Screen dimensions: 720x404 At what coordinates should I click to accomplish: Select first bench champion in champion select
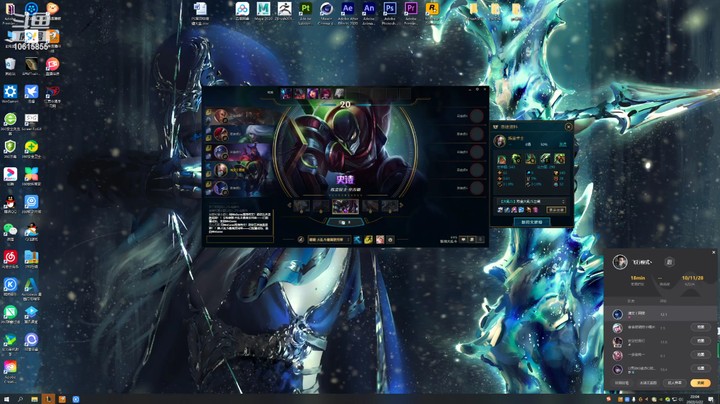[286, 94]
